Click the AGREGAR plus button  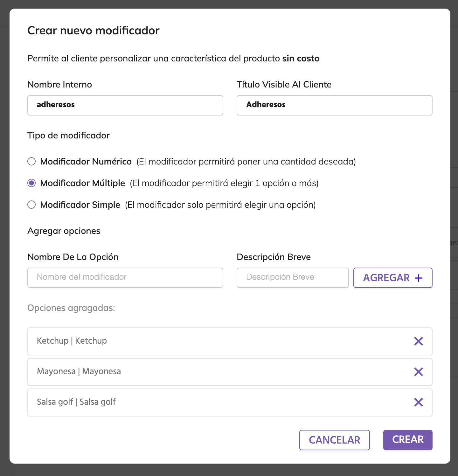point(392,278)
